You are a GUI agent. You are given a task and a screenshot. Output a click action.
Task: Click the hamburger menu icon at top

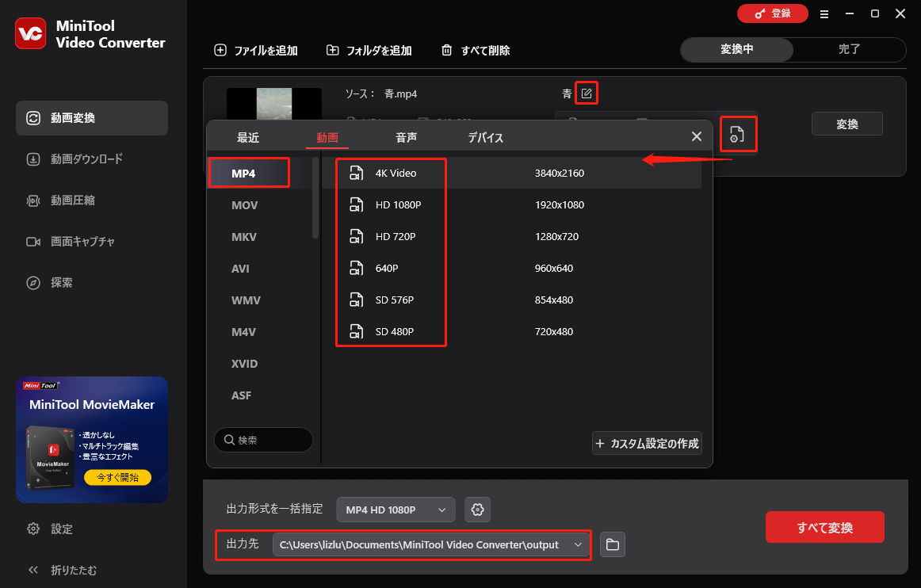coord(824,14)
